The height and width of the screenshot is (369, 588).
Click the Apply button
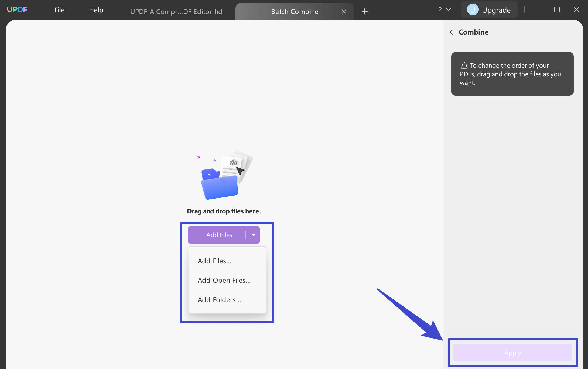pos(512,353)
